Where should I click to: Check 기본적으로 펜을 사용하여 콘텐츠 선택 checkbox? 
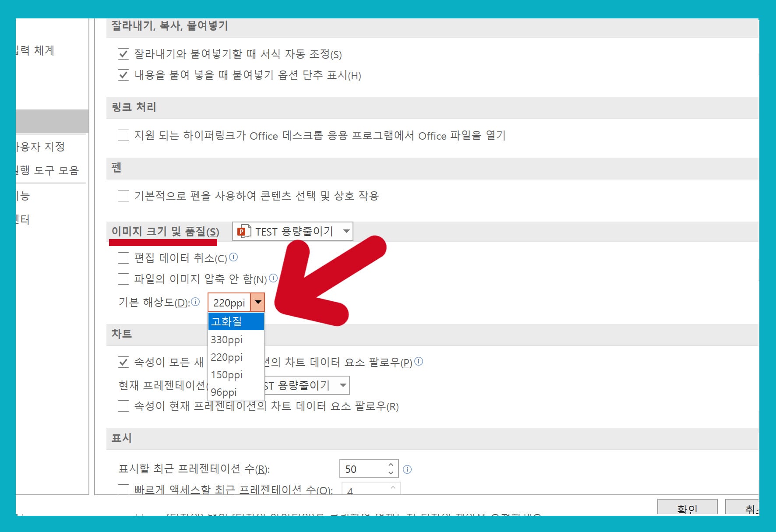coord(123,195)
